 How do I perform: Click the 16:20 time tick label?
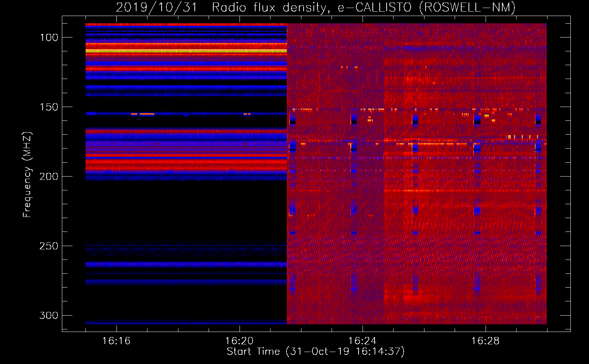click(x=239, y=341)
